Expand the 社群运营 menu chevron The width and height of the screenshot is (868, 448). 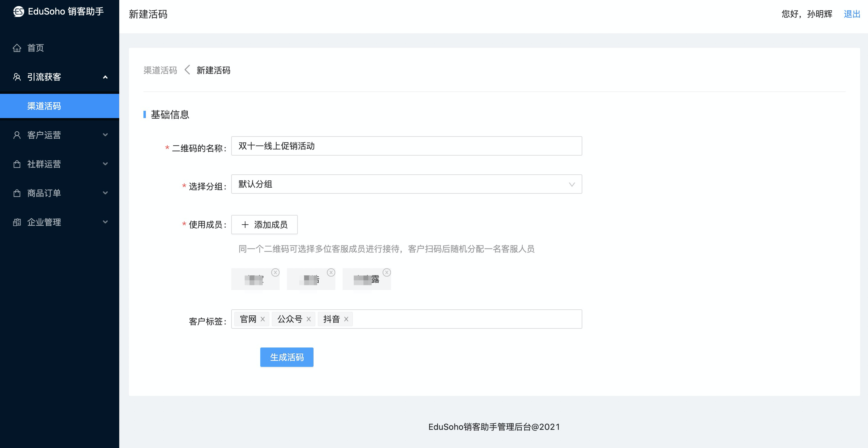tap(105, 164)
